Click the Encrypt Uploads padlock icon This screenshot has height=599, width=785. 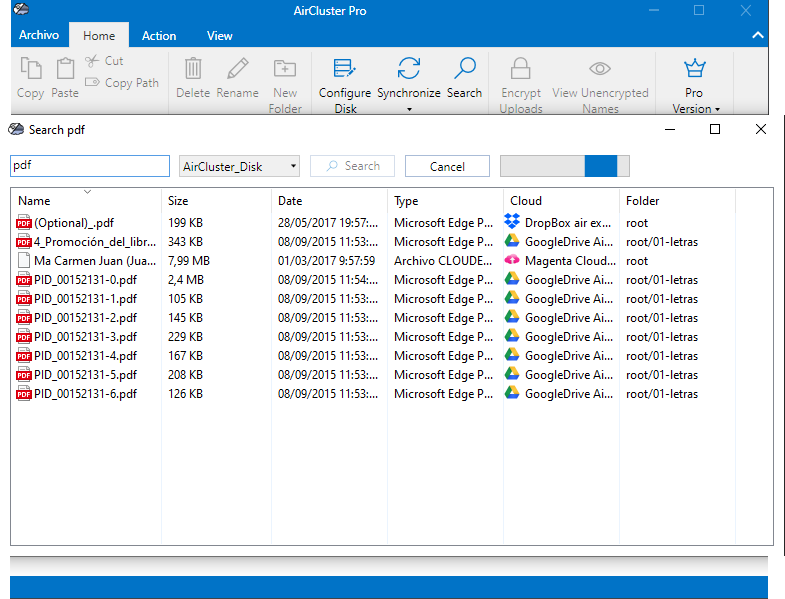coord(521,68)
